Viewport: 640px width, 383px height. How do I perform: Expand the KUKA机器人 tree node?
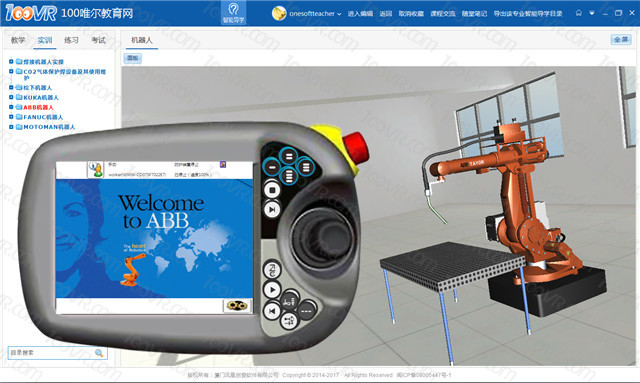(x=11, y=97)
